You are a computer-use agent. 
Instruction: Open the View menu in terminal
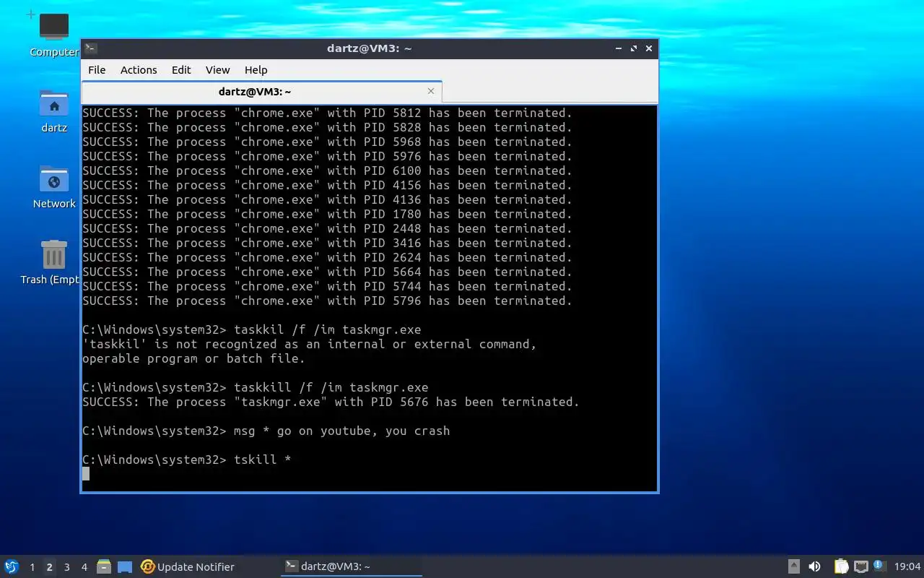click(x=217, y=70)
